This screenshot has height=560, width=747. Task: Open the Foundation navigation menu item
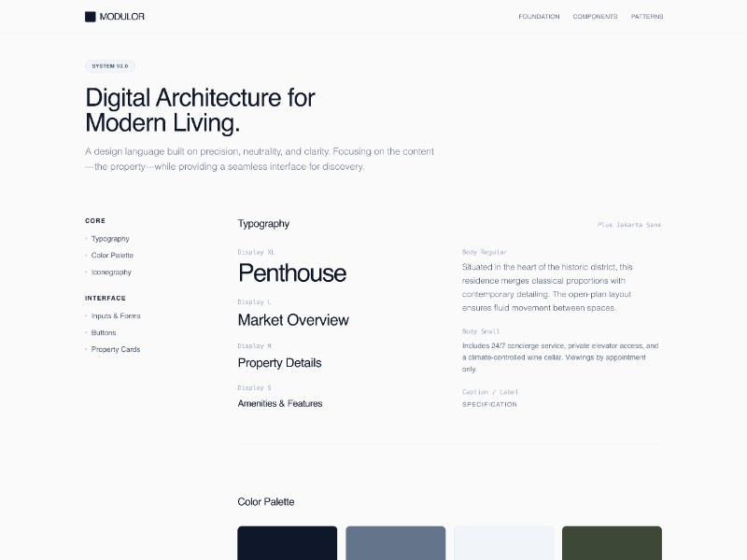click(539, 17)
